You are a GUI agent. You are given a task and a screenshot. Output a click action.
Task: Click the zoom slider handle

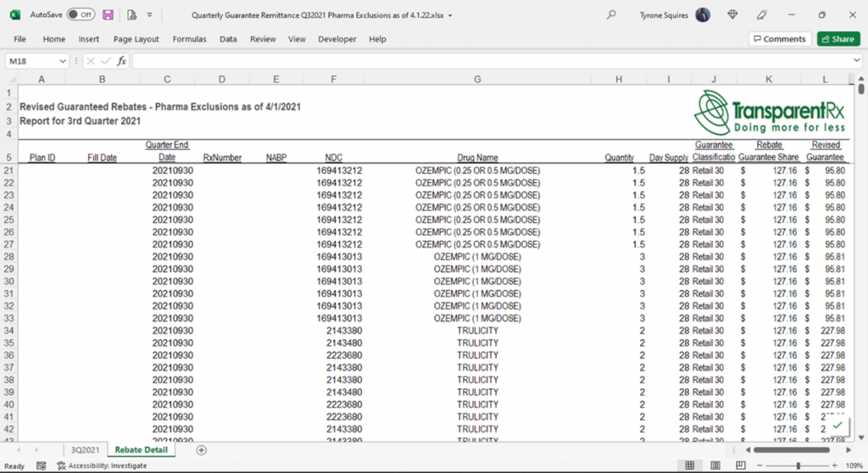pyautogui.click(x=798, y=465)
